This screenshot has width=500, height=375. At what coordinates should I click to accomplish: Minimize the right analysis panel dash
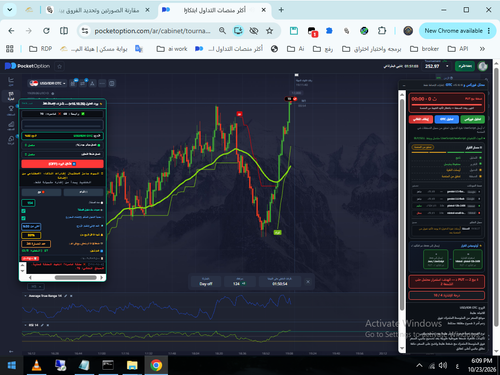tap(404, 85)
